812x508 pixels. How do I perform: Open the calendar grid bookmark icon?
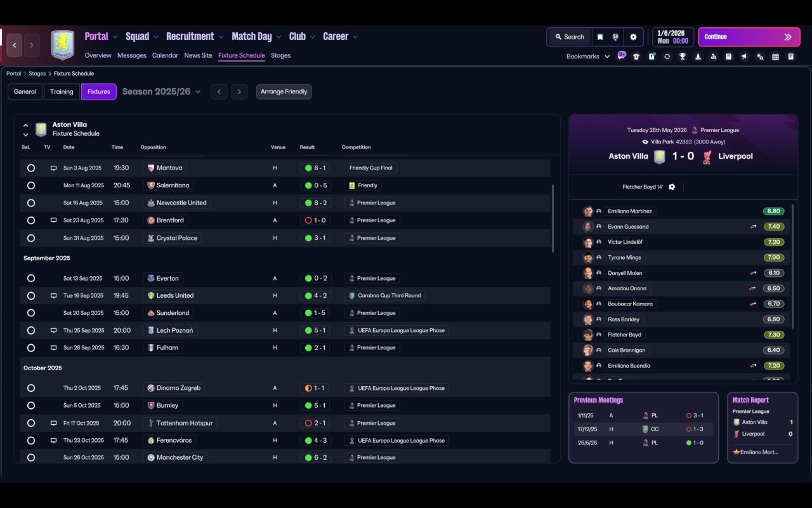pos(775,57)
